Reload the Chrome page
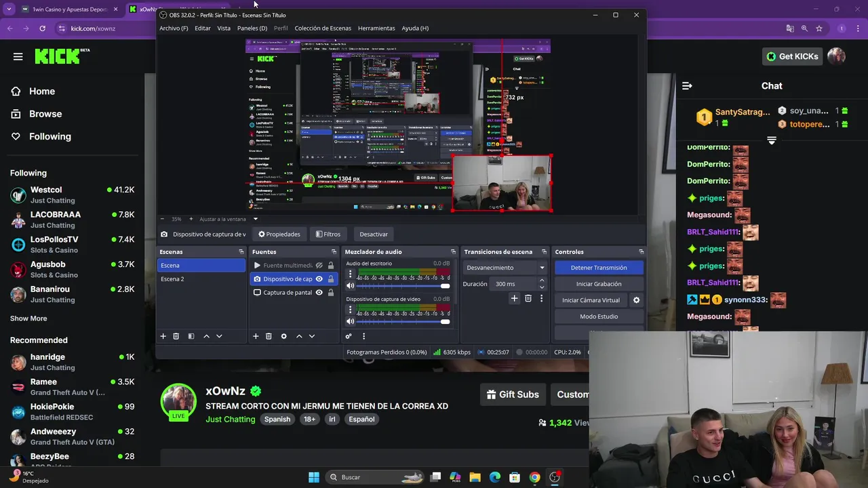Image resolution: width=868 pixels, height=488 pixels. point(42,28)
